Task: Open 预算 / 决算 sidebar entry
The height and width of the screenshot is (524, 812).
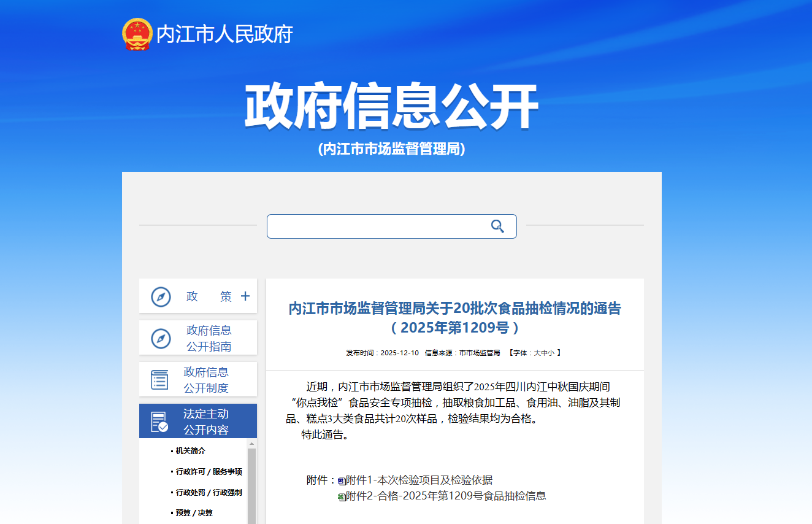Action: click(194, 513)
